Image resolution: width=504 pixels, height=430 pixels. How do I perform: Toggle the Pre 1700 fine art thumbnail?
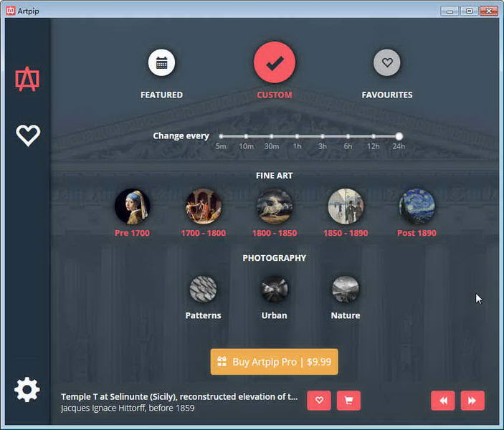click(133, 206)
